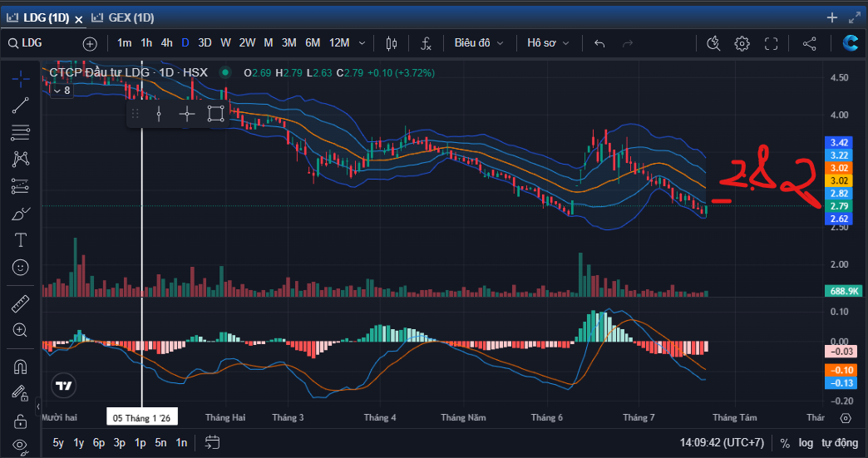Open the go to date calendar
This screenshot has width=868, height=458.
[212, 442]
